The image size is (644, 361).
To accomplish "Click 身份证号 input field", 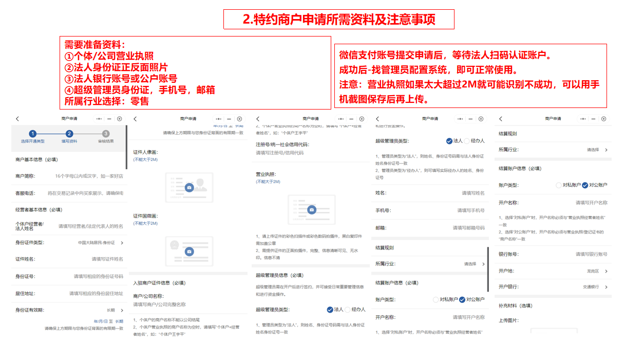I will 98,276.
